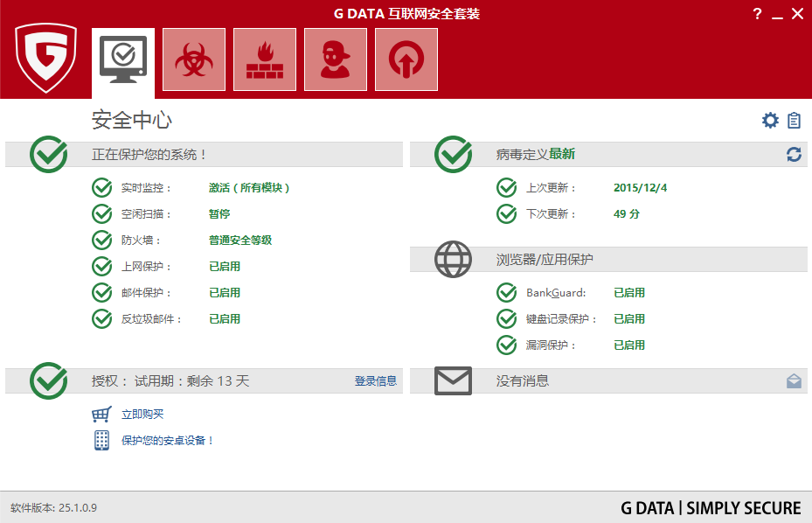This screenshot has width=812, height=523.
Task: Open settings via gear icon
Action: tap(770, 120)
